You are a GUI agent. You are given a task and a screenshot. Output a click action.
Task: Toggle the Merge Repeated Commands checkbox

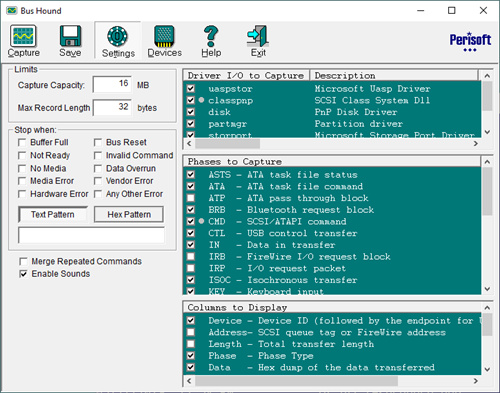(23, 261)
